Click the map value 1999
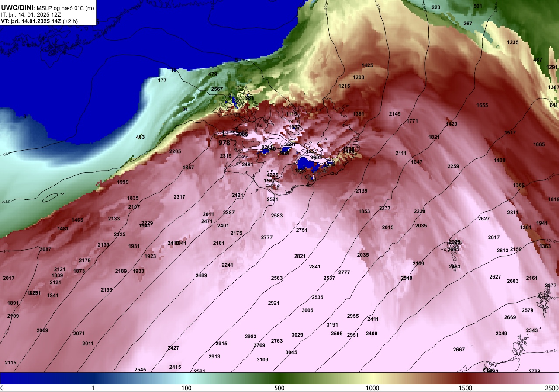This screenshot has height=392, width=559. pos(123,182)
